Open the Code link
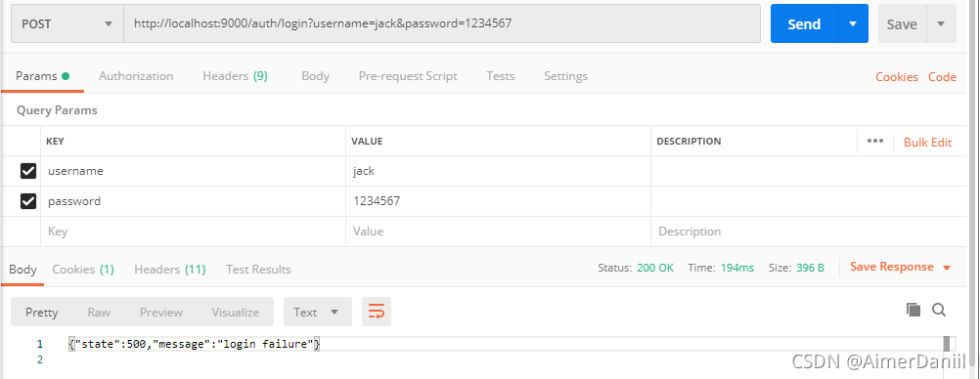The width and height of the screenshot is (980, 379). pyautogui.click(x=942, y=77)
